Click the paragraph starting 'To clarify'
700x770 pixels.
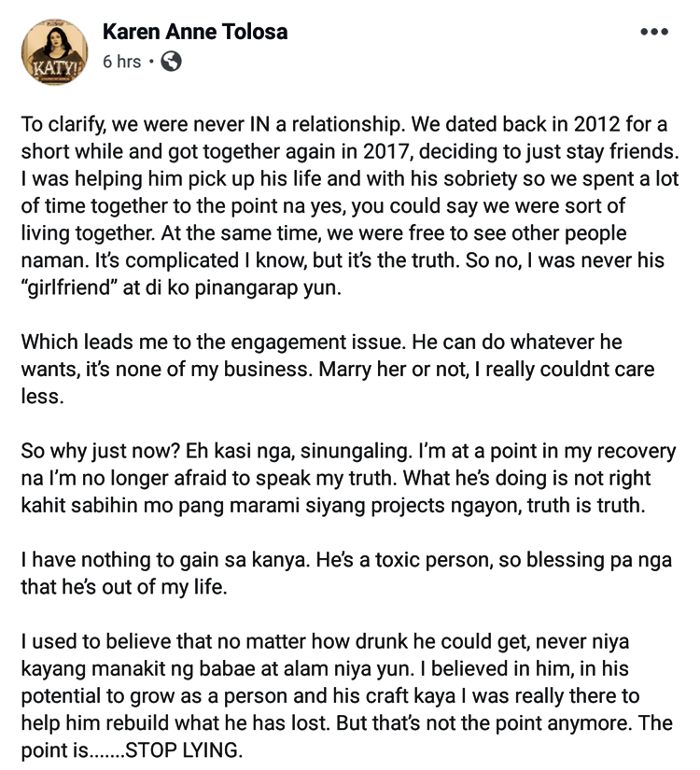(350, 205)
